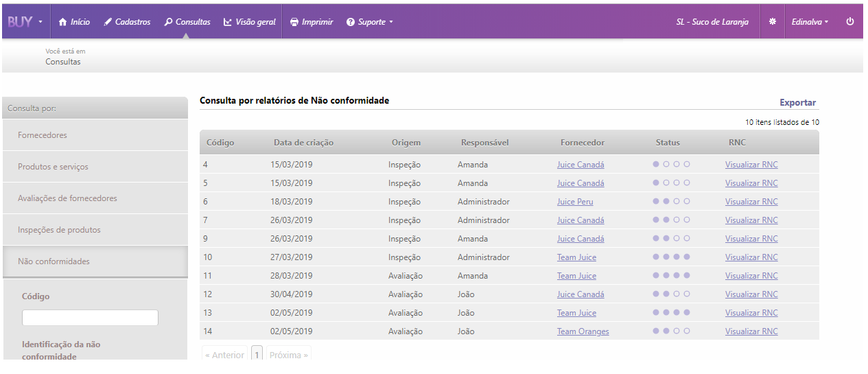Click the Código input field

coord(90,318)
